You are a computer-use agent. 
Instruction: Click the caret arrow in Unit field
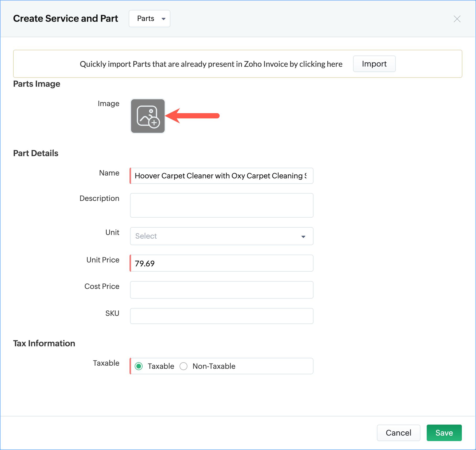tap(303, 237)
